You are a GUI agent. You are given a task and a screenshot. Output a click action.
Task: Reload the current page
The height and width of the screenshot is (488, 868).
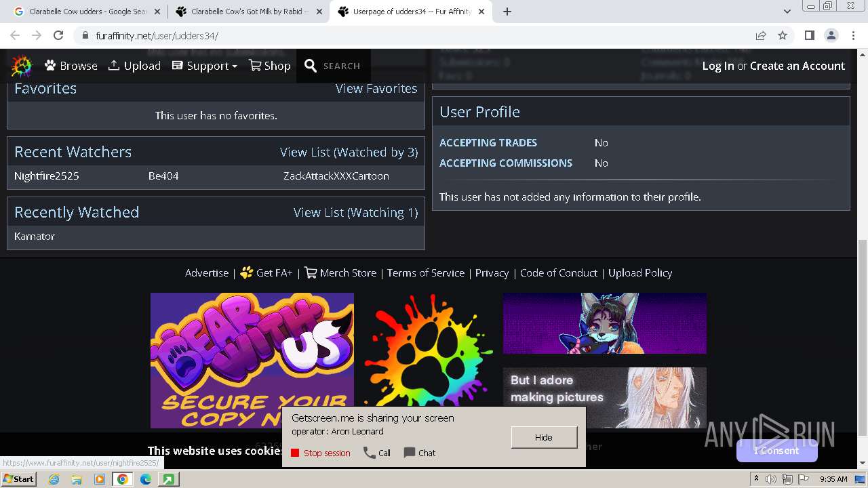pyautogui.click(x=58, y=35)
